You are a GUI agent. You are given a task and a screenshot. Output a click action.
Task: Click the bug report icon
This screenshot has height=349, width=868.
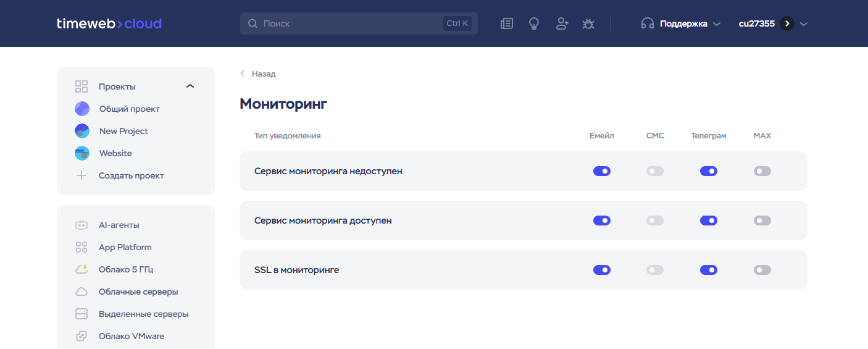[588, 23]
